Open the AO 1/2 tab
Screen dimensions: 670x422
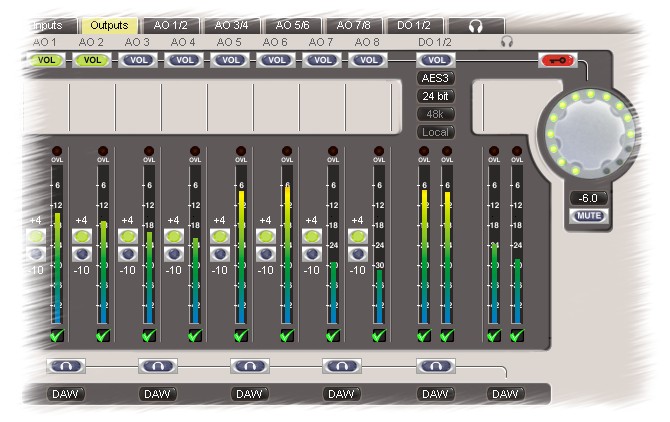170,25
